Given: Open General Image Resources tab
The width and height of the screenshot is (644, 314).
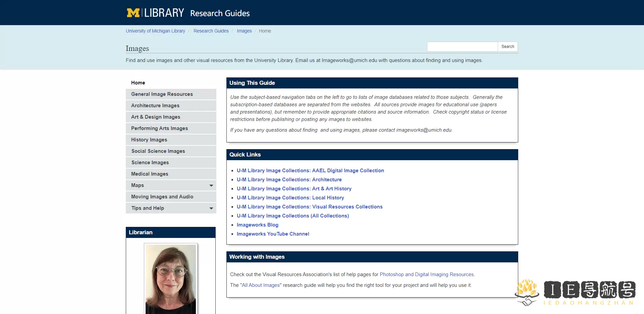Looking at the screenshot, I should coord(171,94).
